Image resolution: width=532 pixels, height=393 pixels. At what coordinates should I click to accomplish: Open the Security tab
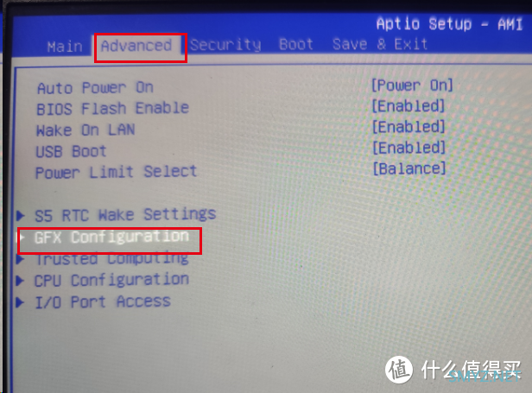coord(225,45)
